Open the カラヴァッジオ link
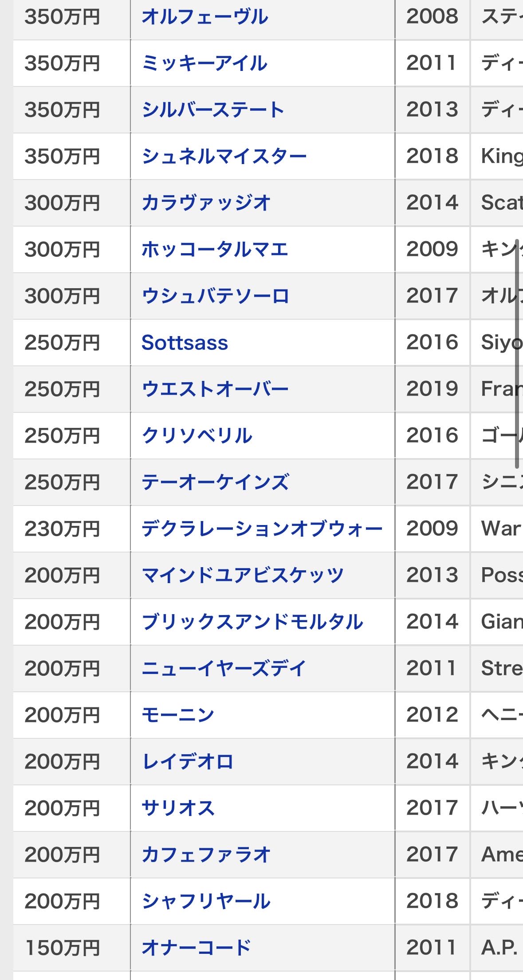Viewport: 523px width, 980px height. tap(206, 203)
